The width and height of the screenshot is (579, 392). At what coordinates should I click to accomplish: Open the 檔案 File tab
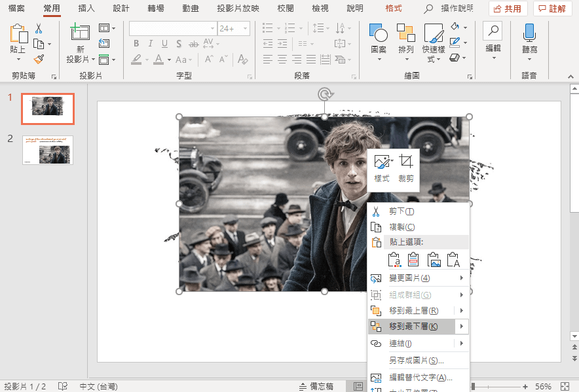click(16, 8)
